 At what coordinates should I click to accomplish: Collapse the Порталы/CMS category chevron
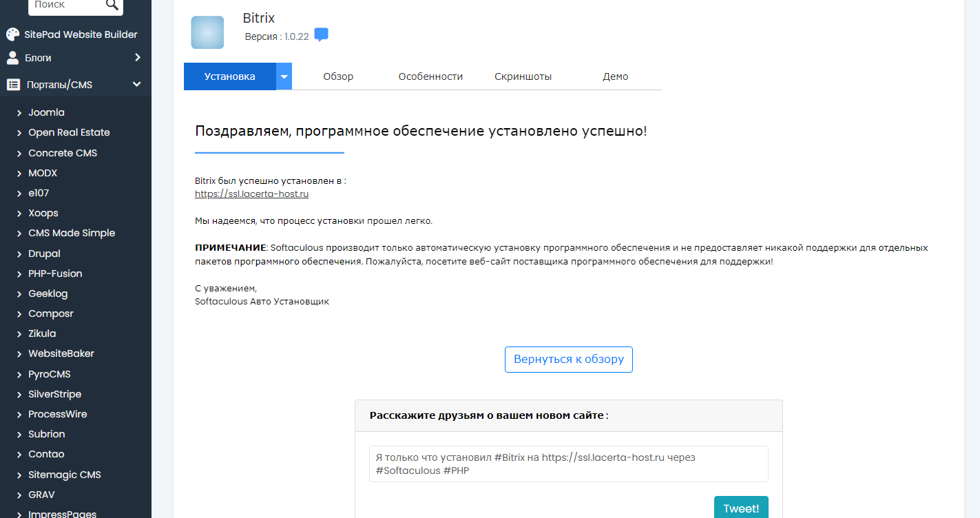[137, 85]
